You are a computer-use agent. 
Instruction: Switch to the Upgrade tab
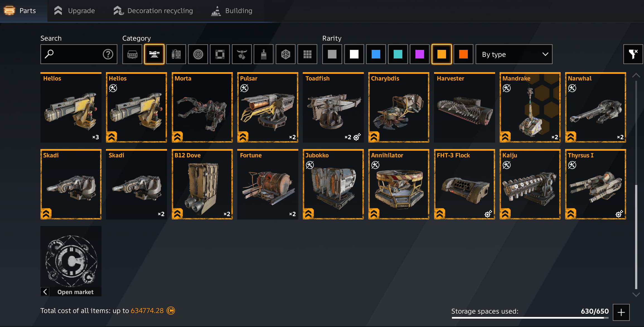(x=74, y=11)
